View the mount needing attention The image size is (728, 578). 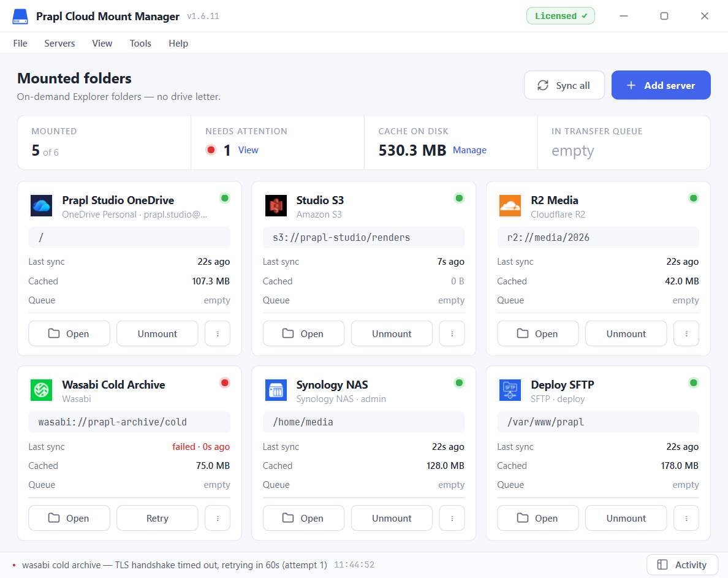(x=248, y=150)
